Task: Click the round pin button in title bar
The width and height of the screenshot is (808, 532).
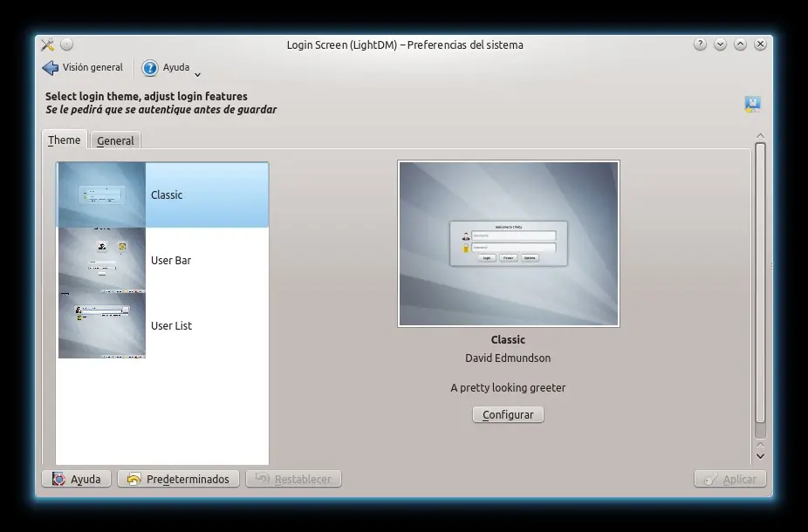Action: (x=67, y=44)
